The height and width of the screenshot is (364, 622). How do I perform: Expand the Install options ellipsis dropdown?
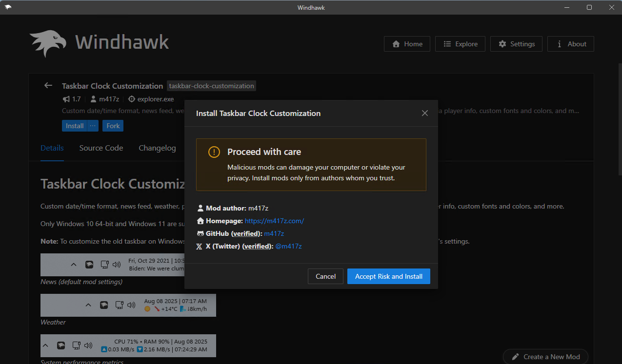click(93, 126)
